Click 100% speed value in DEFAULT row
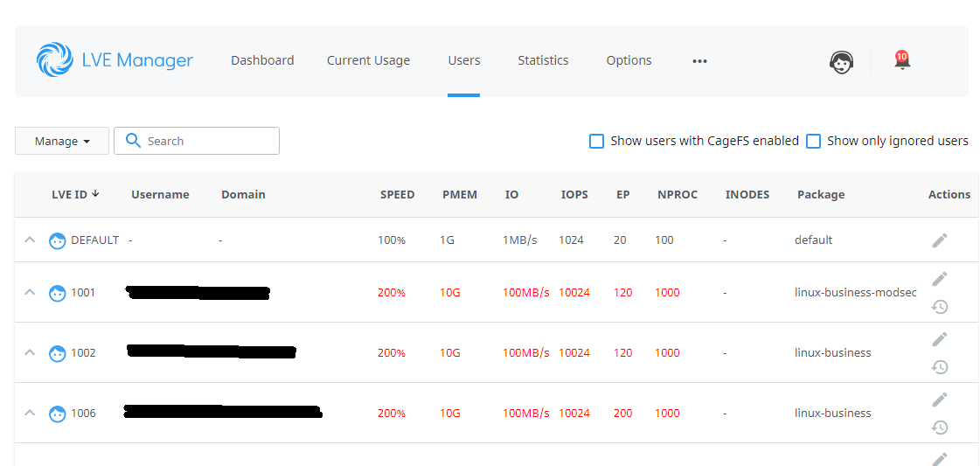 click(x=392, y=240)
